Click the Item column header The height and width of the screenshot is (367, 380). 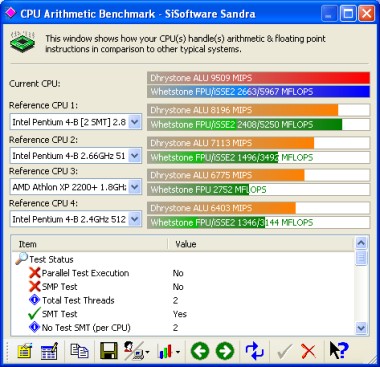(89, 244)
